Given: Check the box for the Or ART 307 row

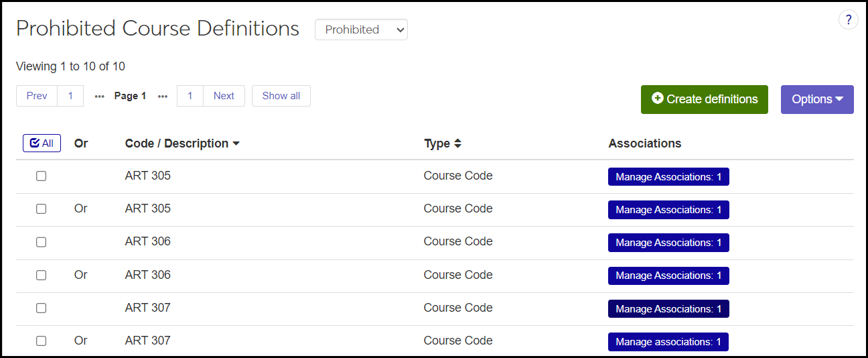Looking at the screenshot, I should (42, 341).
